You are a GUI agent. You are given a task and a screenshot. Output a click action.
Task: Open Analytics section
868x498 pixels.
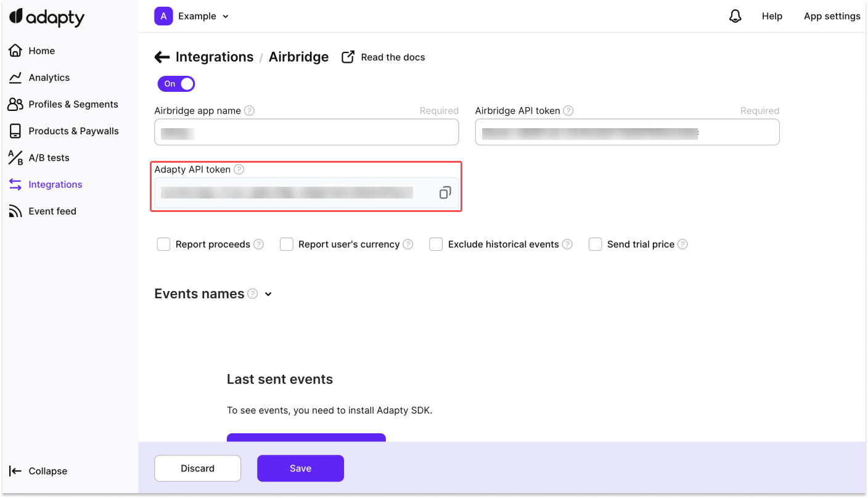tap(39, 78)
